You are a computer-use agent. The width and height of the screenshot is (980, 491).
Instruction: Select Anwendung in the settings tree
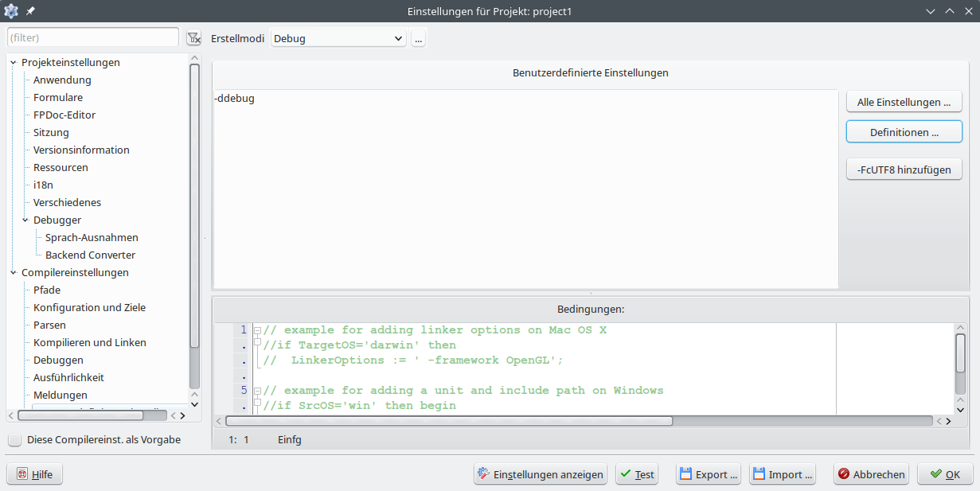(62, 80)
